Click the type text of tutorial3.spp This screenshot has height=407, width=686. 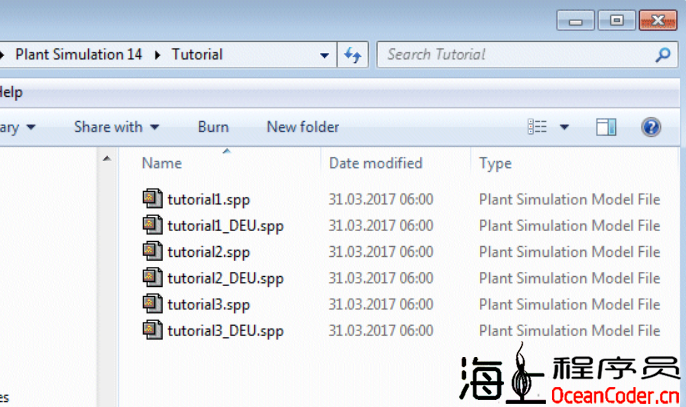[x=570, y=304]
